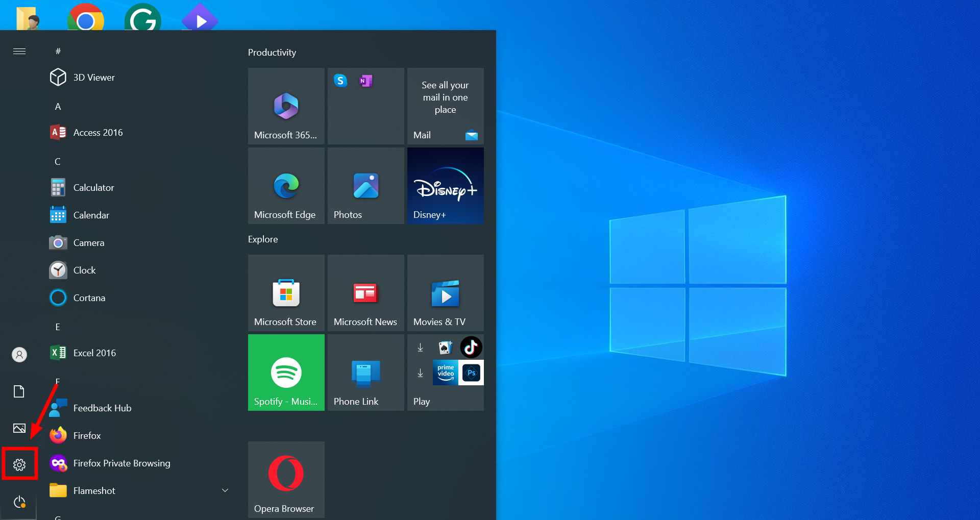The height and width of the screenshot is (520, 980).
Task: Open the Start menu hamburger button
Action: point(19,51)
